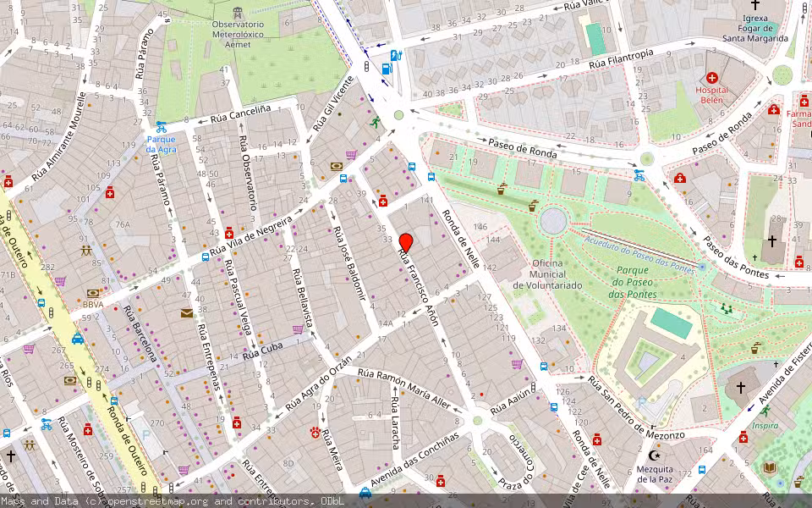812x508 pixels.
Task: Click the Rúa Filantropía label
Action: 622,60
